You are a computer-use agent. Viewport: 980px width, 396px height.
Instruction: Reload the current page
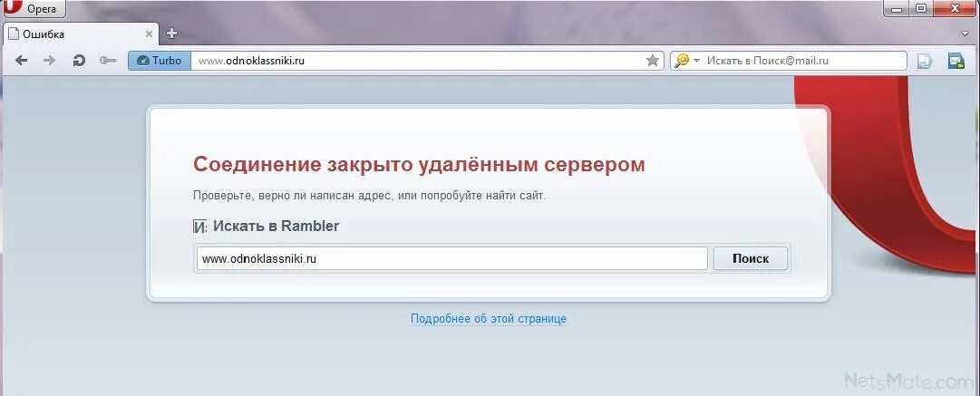tap(79, 61)
